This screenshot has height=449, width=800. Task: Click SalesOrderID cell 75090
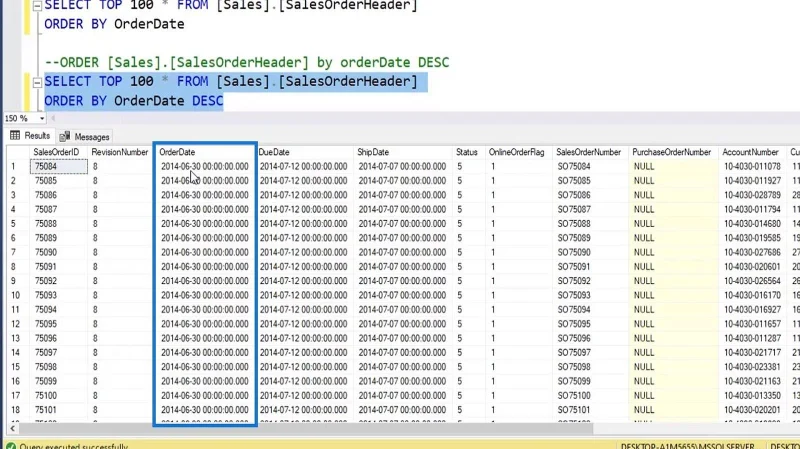[x=58, y=252]
